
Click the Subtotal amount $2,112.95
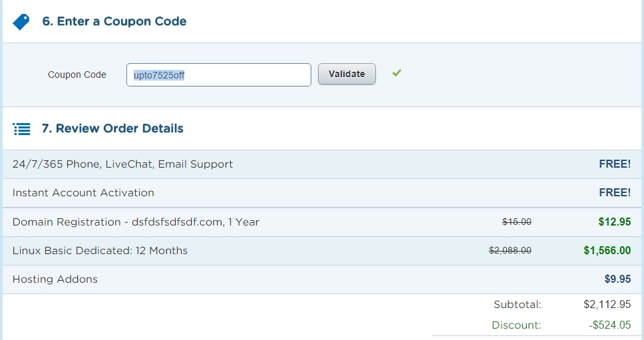click(607, 305)
